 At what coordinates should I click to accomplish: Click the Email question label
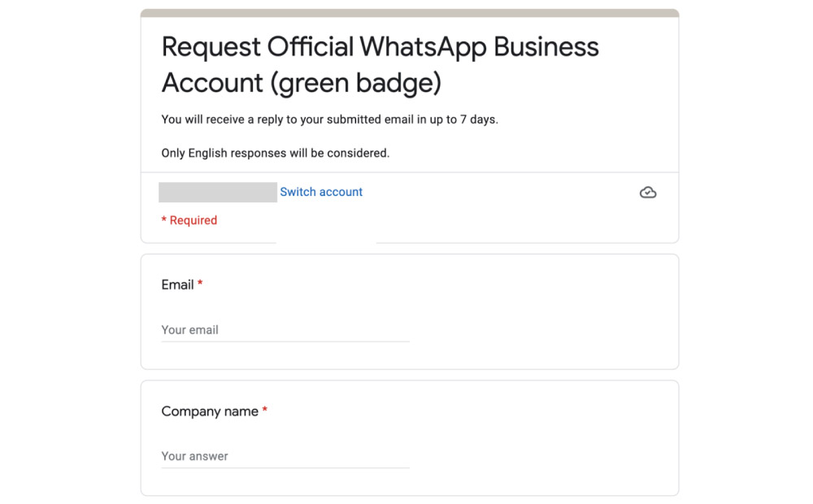pos(177,285)
